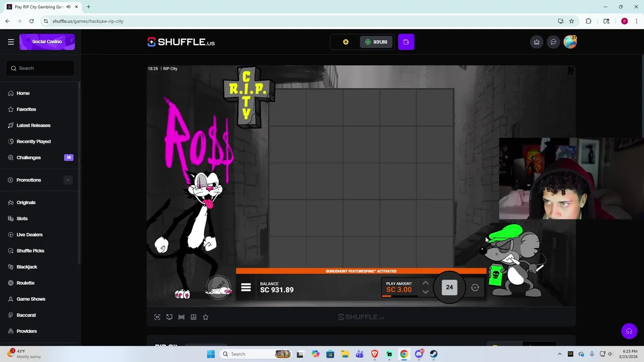This screenshot has height=362, width=644.
Task: Decrease play amount with down arrow
Action: click(425, 292)
